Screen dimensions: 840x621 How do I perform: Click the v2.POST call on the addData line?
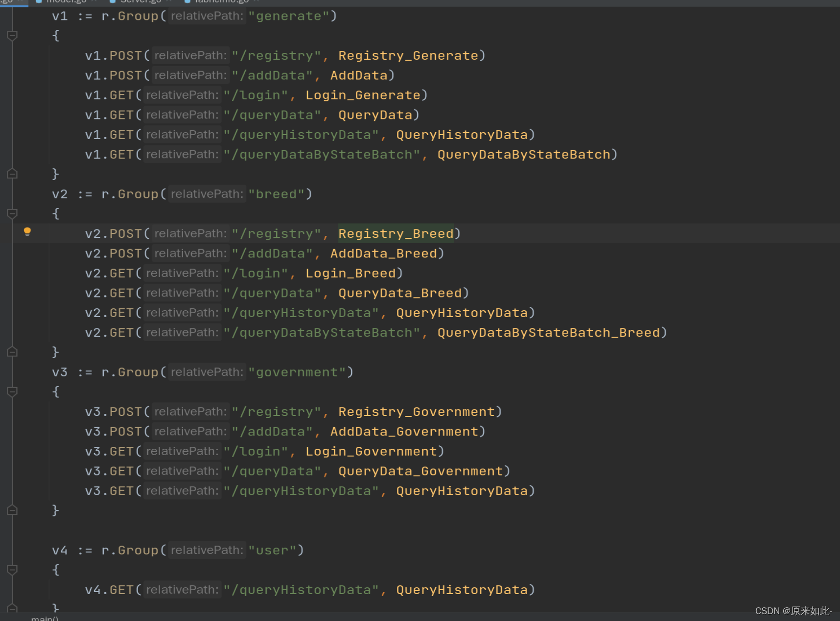pyautogui.click(x=113, y=253)
